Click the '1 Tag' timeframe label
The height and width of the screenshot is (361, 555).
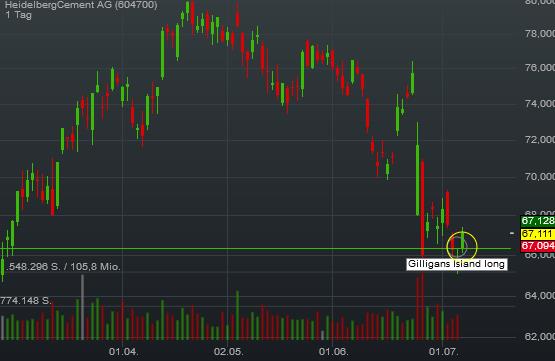point(18,15)
